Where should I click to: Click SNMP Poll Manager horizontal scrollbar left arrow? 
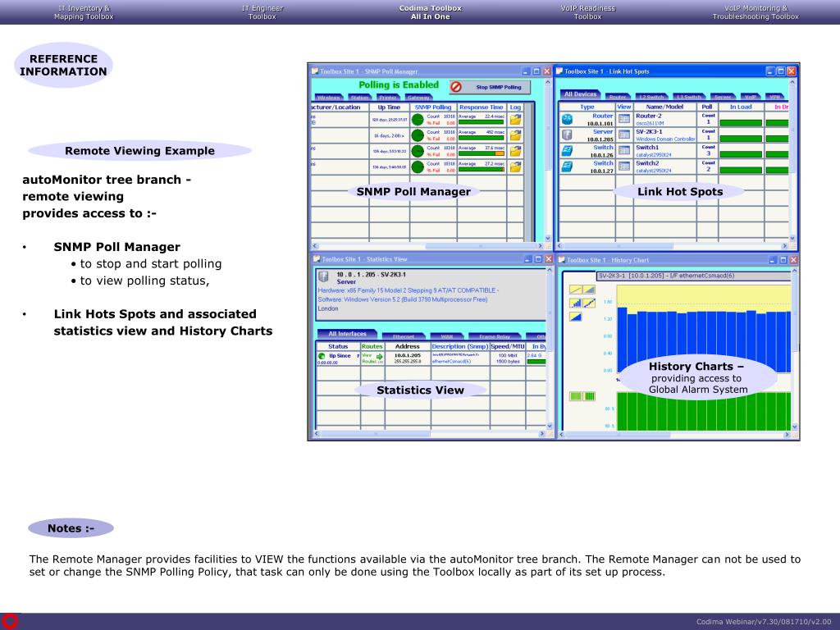(x=315, y=246)
